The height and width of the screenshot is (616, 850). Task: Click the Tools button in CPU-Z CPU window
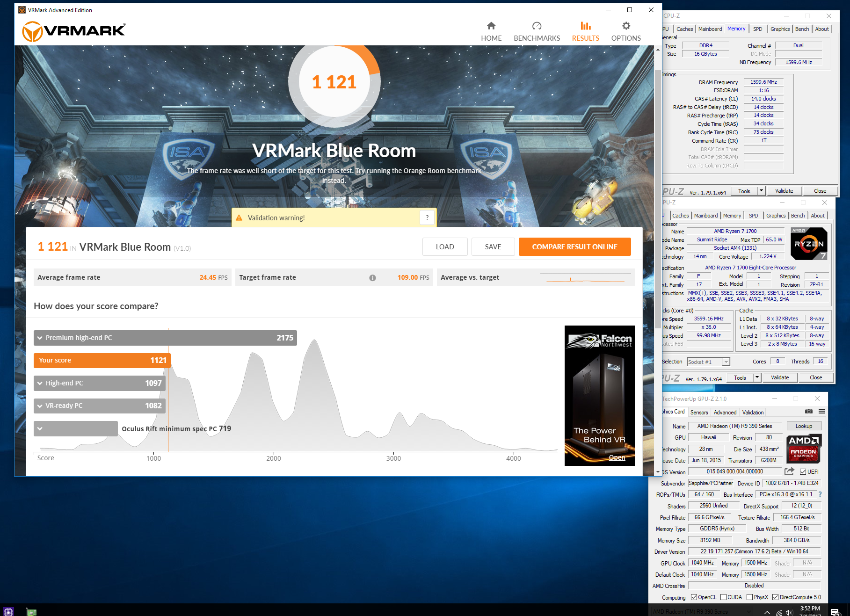click(x=740, y=377)
